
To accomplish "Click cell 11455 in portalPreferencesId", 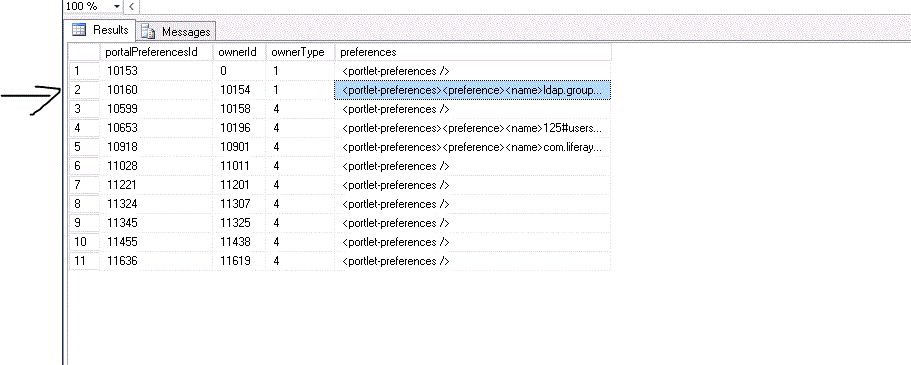I will 156,242.
